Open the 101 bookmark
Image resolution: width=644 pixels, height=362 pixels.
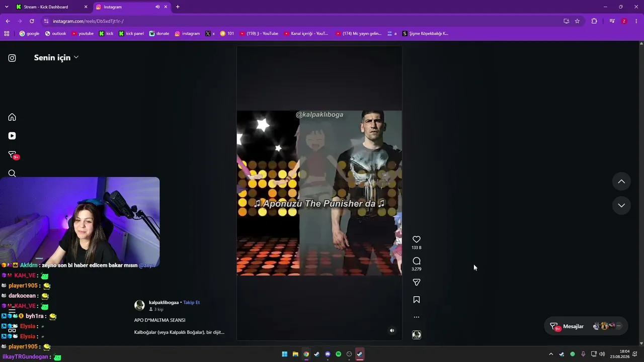pyautogui.click(x=227, y=34)
